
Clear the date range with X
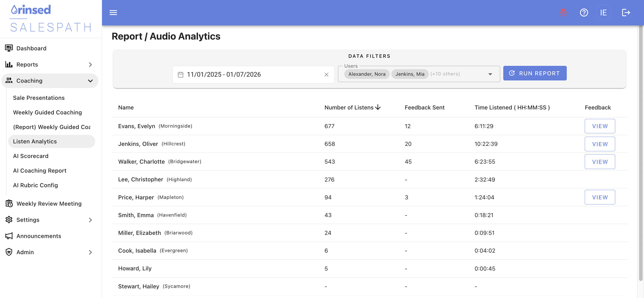(x=326, y=75)
